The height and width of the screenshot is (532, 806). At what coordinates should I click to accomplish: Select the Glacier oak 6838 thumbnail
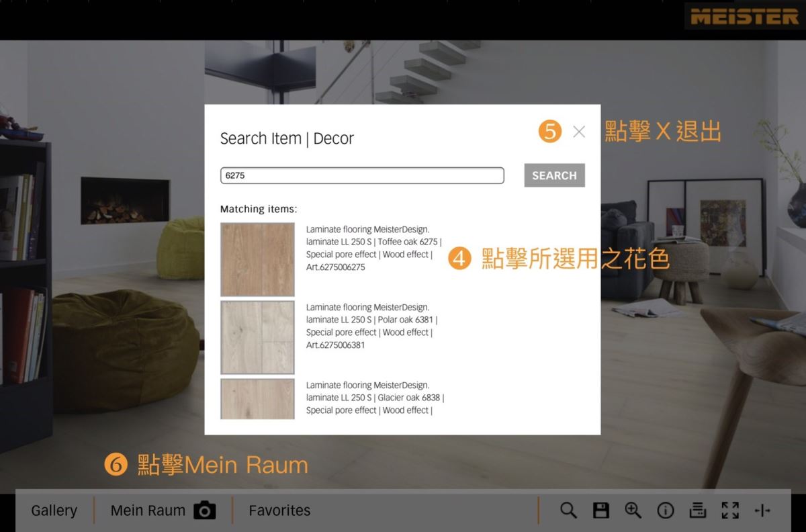(x=257, y=399)
